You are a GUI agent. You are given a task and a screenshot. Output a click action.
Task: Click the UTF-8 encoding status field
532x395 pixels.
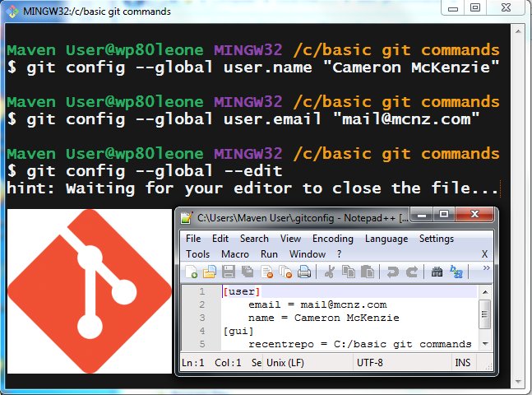(369, 363)
